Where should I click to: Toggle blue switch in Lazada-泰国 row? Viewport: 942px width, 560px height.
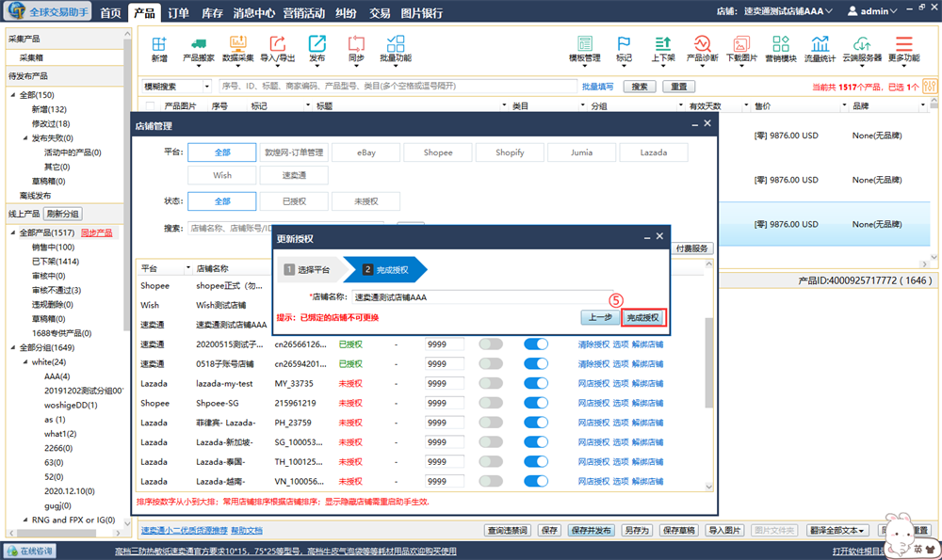click(536, 461)
